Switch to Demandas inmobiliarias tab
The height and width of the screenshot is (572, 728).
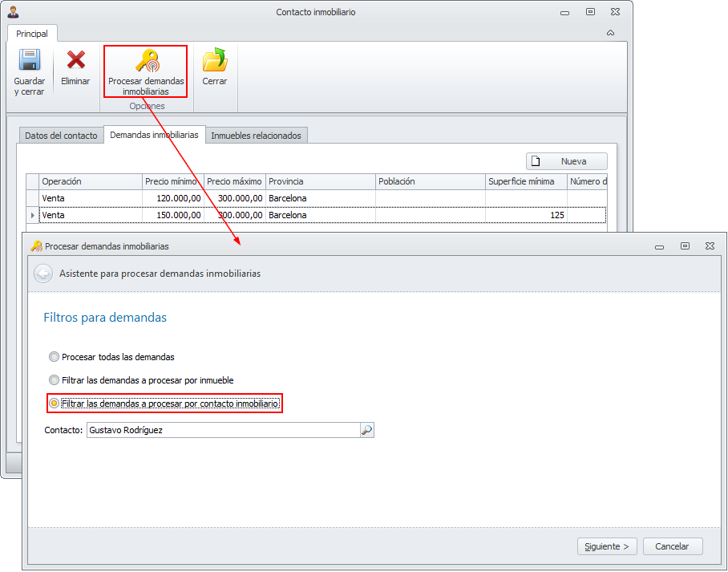pyautogui.click(x=154, y=135)
